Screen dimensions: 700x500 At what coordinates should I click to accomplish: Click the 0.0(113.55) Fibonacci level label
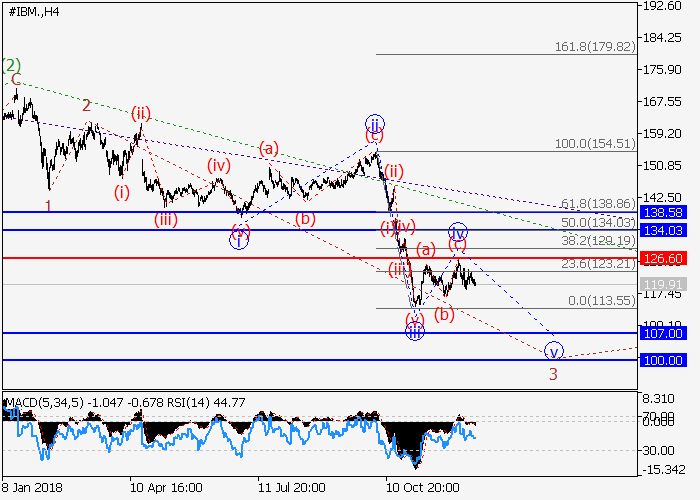coord(599,300)
